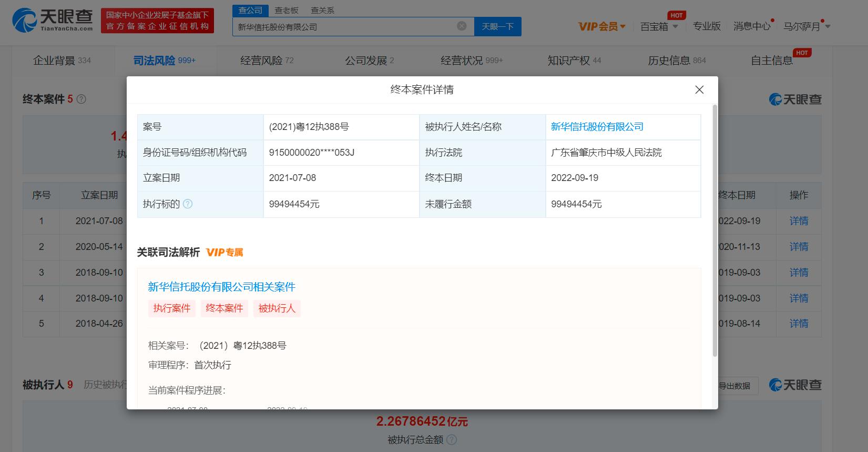
Task: Open the 新华信托股份有限公司相关案件 link
Action: coord(221,287)
